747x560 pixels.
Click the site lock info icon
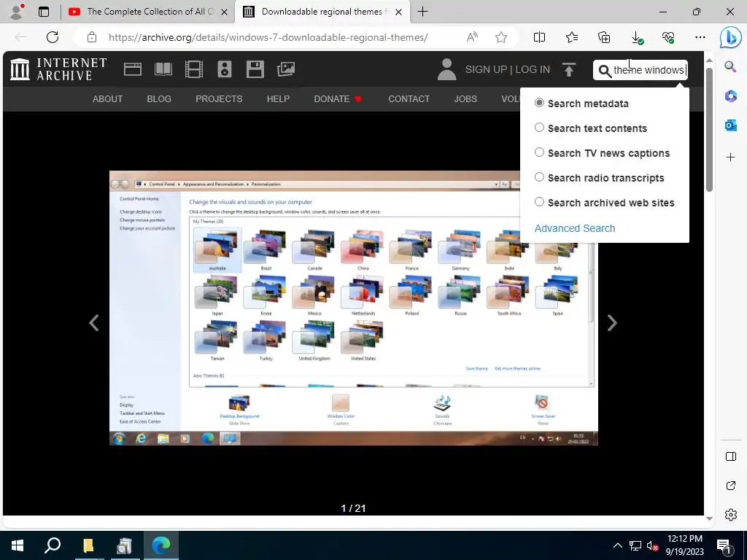coord(92,37)
